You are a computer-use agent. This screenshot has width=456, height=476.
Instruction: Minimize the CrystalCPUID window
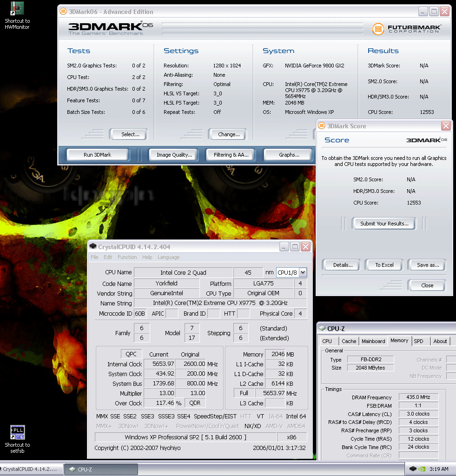pos(284,246)
